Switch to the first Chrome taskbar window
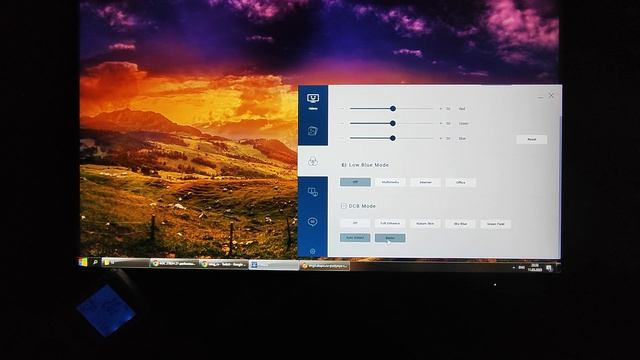640x360 pixels. (x=175, y=264)
